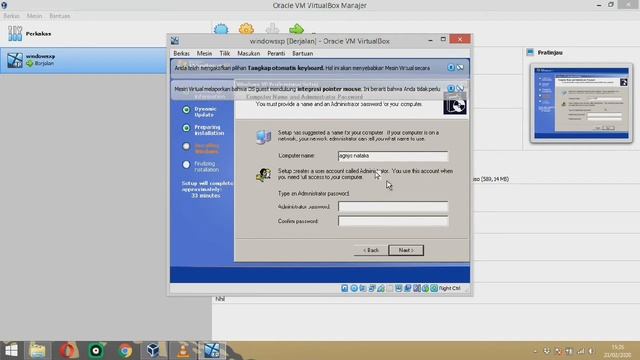The image size is (640, 360).
Task: Click Pratinjau panel header icon
Action: point(530,52)
